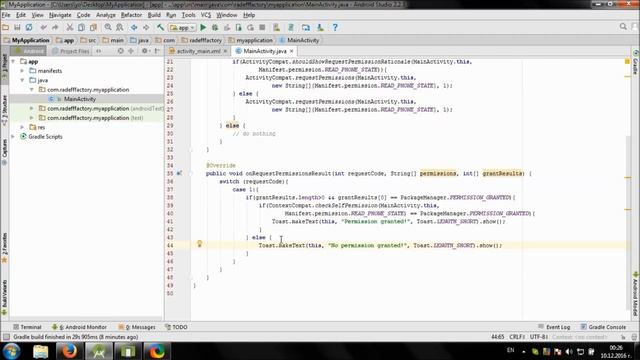The width and height of the screenshot is (640, 360).
Task: Click the Redo toolbar icon
Action: point(55,28)
